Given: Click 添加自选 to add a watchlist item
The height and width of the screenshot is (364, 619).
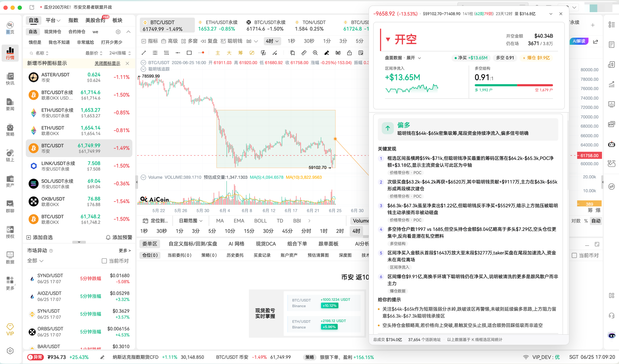Looking at the screenshot, I should click(40, 237).
